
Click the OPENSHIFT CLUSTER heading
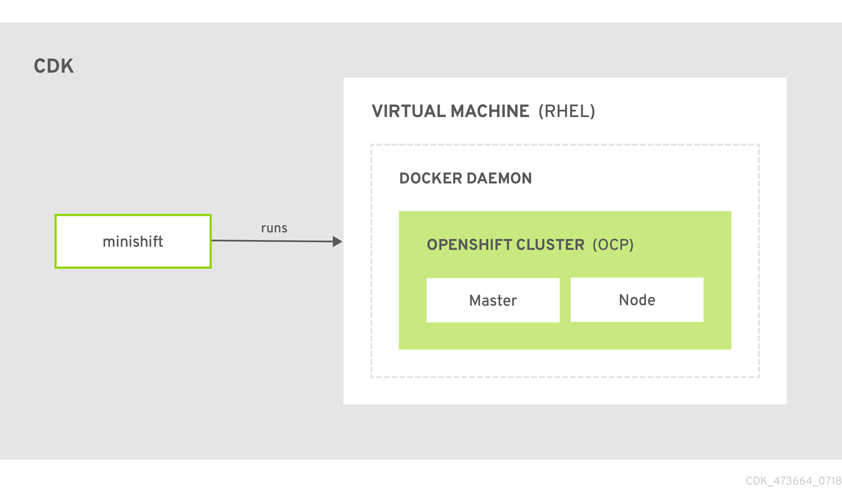(x=505, y=245)
